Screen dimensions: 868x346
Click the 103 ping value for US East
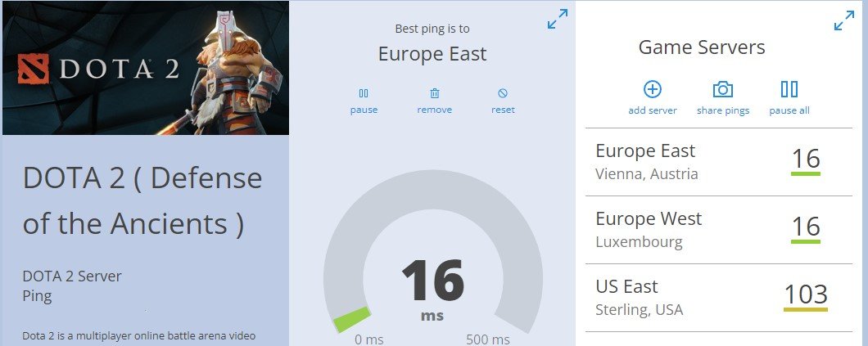pos(806,294)
